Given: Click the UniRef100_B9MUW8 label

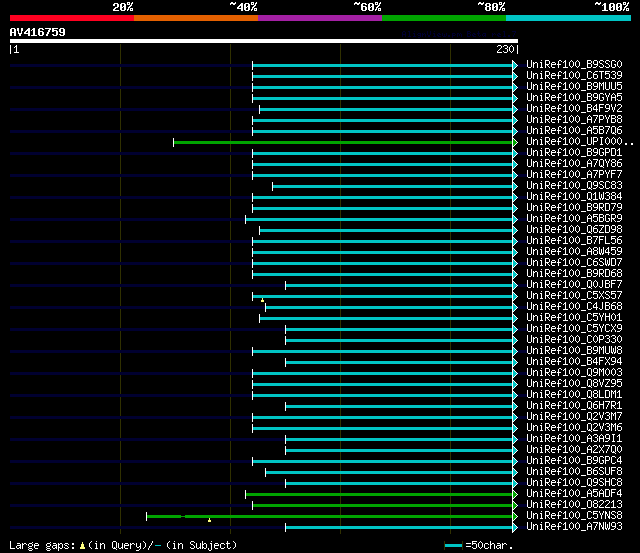Looking at the screenshot, I should tap(574, 351).
